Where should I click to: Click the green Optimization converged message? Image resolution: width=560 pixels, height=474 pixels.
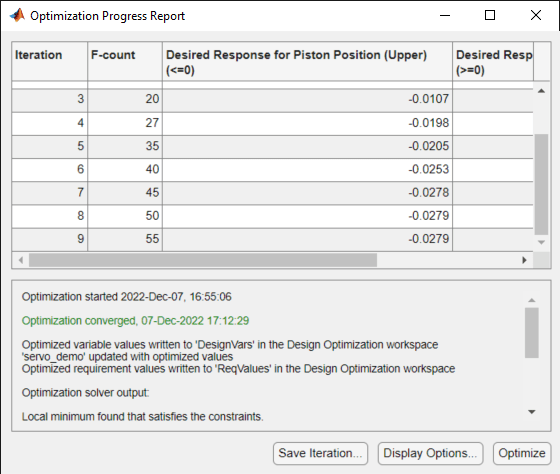135,321
